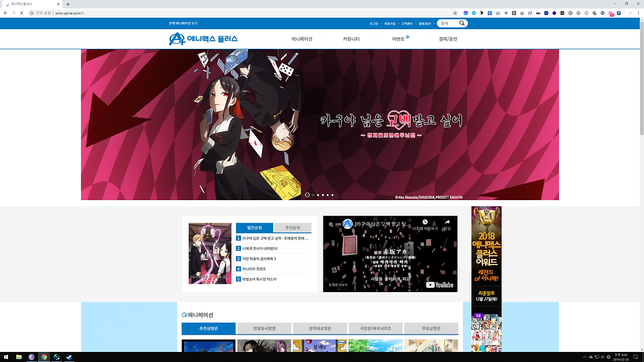Image resolution: width=644 pixels, height=362 pixels.
Task: Stop loading the page with the X button
Action: [21, 13]
